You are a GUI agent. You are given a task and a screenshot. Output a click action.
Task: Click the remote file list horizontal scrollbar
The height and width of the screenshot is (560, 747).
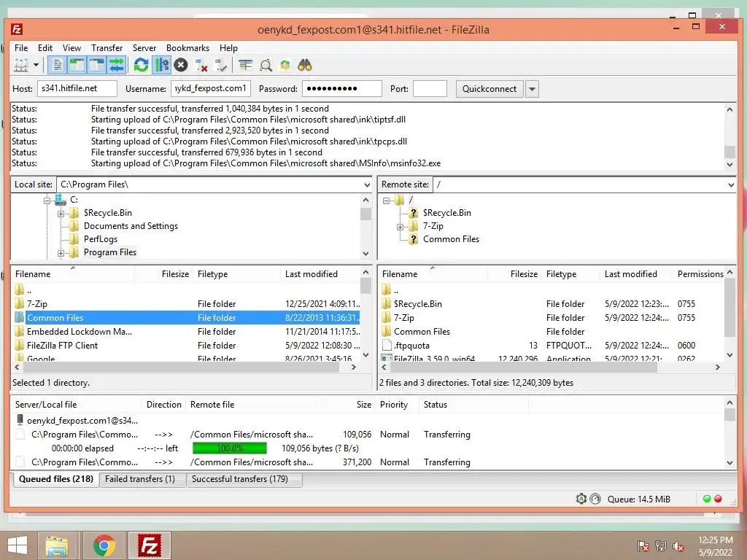[x=523, y=367]
